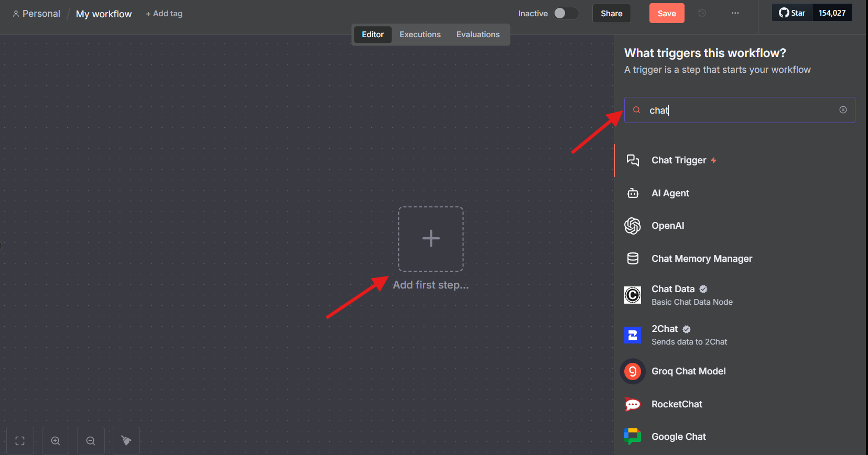Switch to the Executions tab
Viewport: 868px width, 455px height.
click(420, 35)
